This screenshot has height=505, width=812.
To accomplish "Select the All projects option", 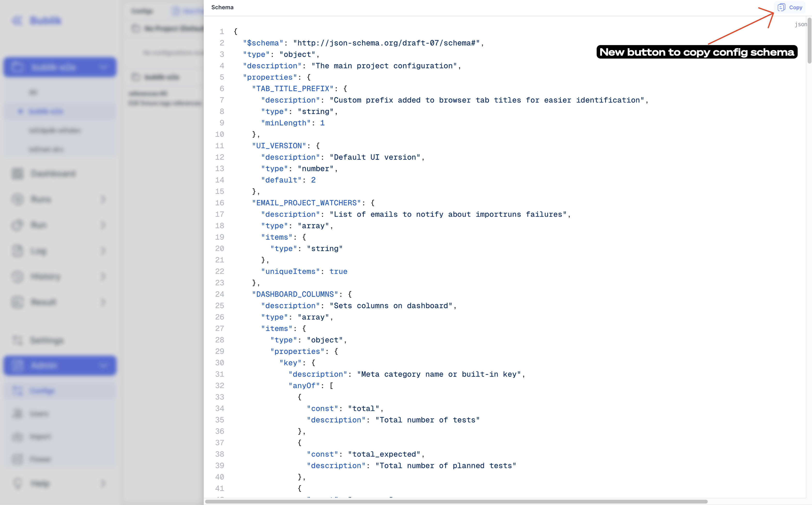I will pos(60,92).
